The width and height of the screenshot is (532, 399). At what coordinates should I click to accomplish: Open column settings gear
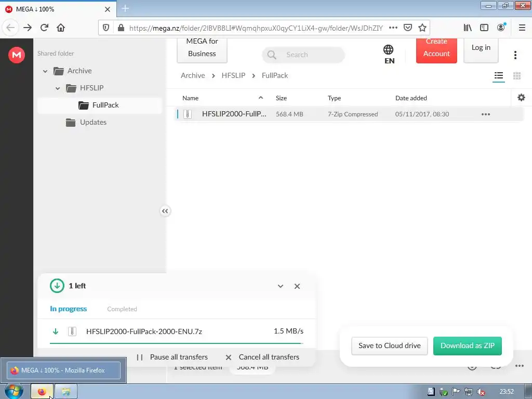(521, 98)
